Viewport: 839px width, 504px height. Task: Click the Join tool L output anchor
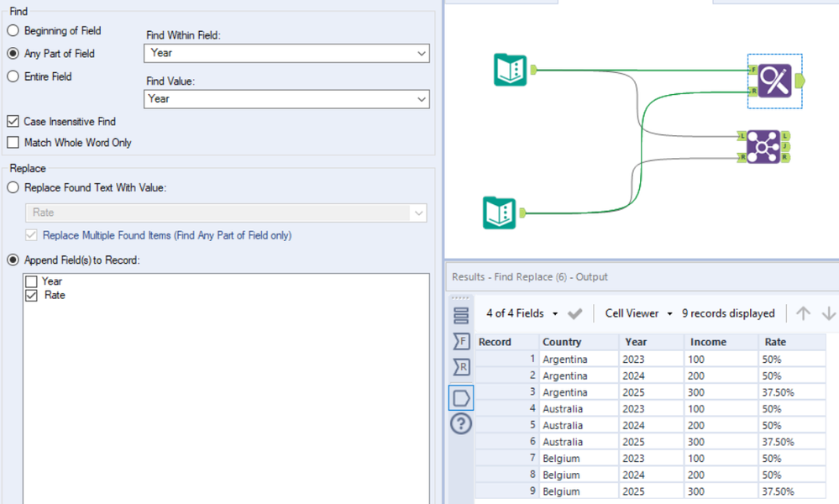click(785, 136)
